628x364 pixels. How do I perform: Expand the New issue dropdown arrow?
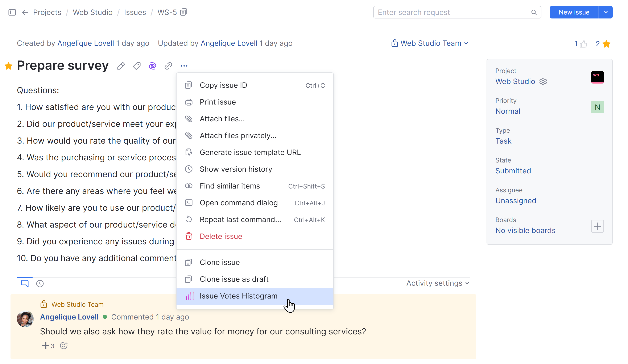click(606, 12)
